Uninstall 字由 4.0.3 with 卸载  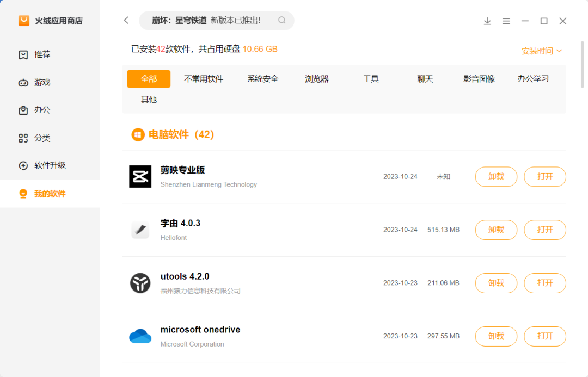pos(496,230)
